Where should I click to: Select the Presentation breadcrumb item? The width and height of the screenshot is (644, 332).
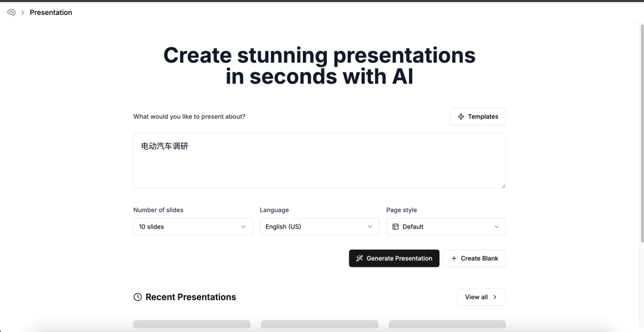point(51,13)
